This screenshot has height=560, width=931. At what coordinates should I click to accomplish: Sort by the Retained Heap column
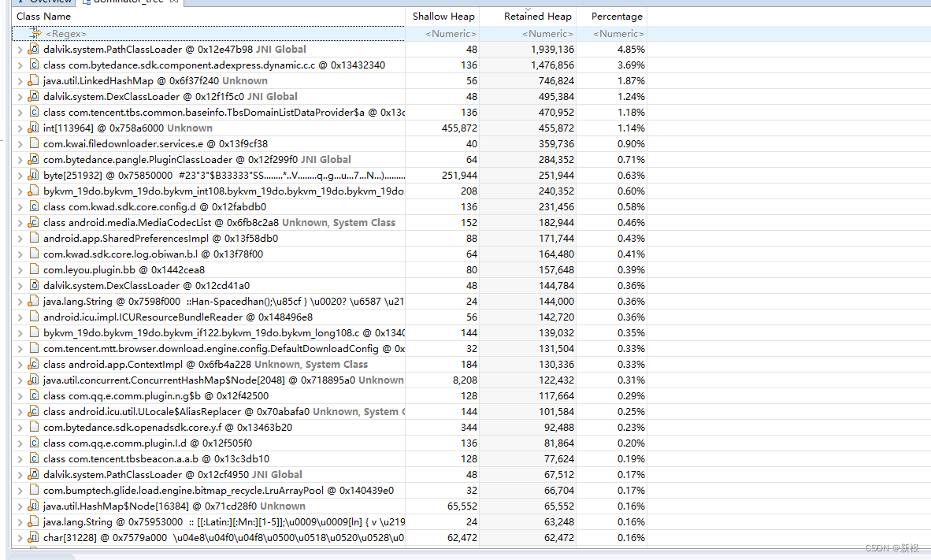[x=527, y=17]
